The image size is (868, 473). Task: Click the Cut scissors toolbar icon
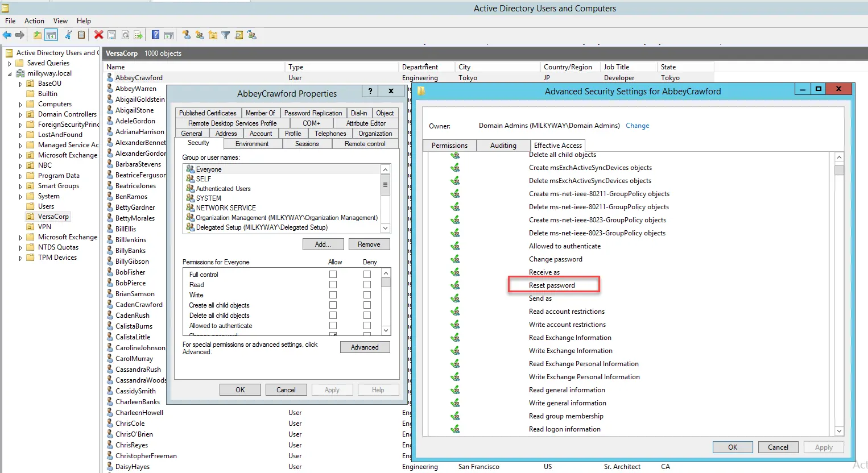(x=68, y=35)
